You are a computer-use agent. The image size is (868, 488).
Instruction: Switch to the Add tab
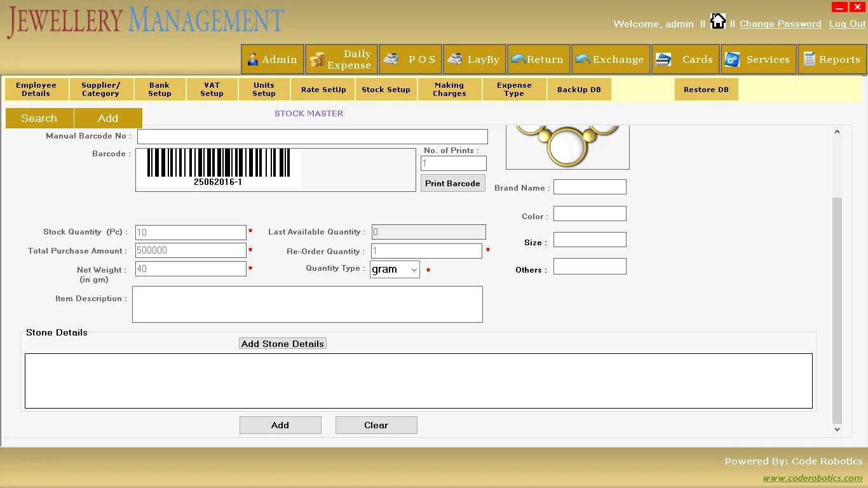coord(108,118)
